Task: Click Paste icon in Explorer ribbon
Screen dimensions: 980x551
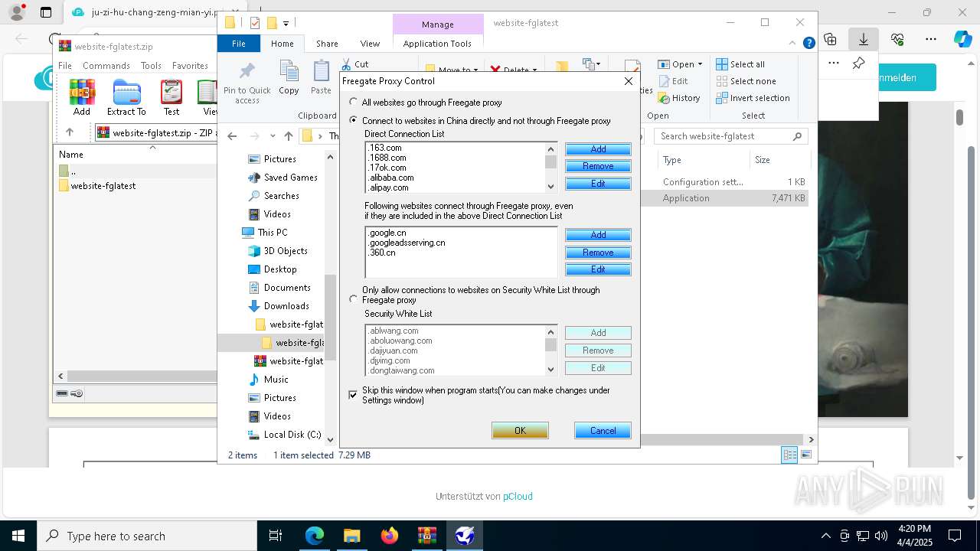Action: point(321,78)
